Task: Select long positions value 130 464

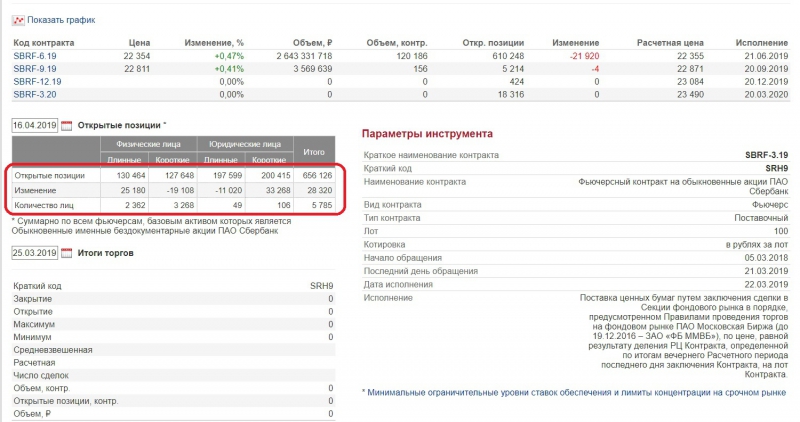Action: coord(131,176)
